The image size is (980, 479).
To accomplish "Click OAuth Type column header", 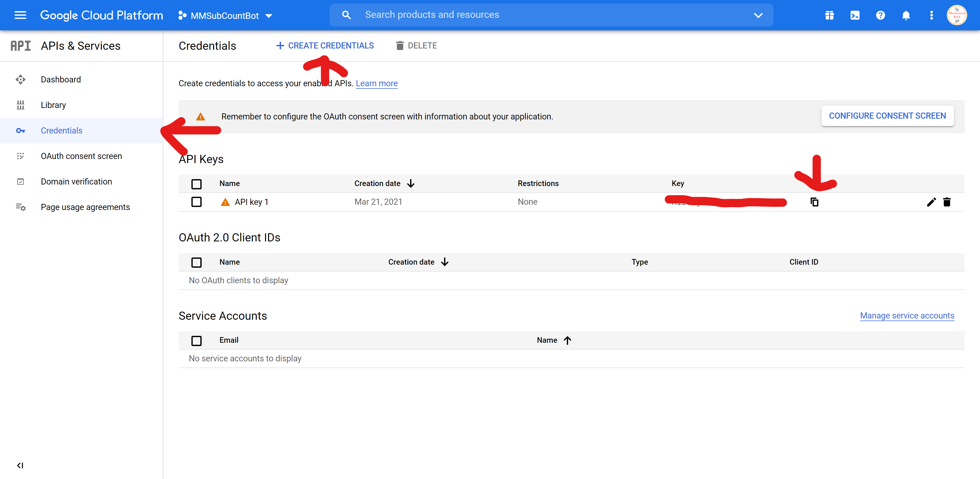I will click(x=640, y=262).
